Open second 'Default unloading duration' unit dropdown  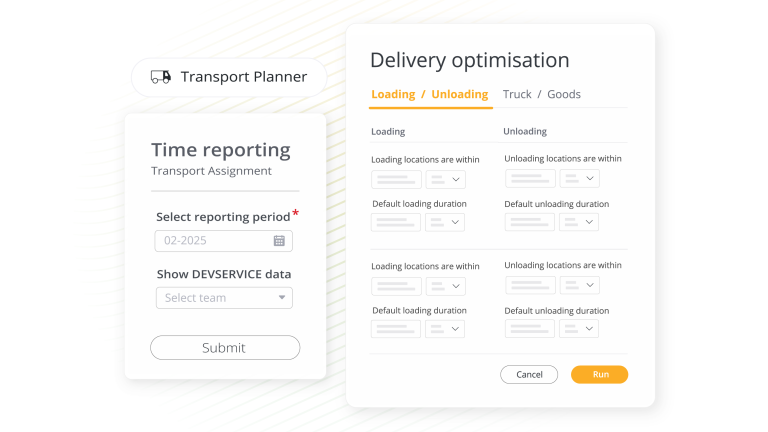(579, 328)
